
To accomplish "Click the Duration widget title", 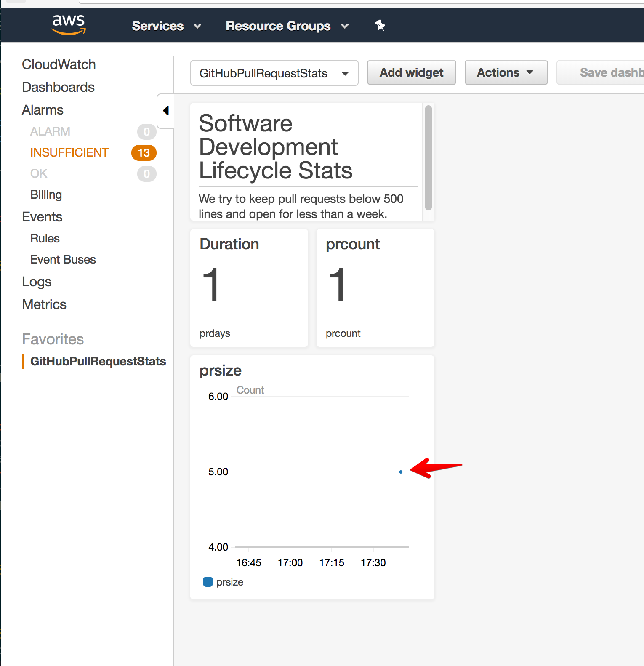I will [x=229, y=244].
